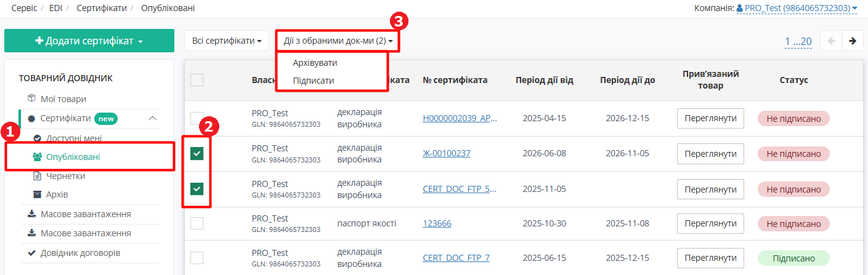This screenshot has width=868, height=275.
Task: Click the 'ТОВАРНИЙ ДОВІДНИК' sidebar heading
Action: tap(65, 78)
